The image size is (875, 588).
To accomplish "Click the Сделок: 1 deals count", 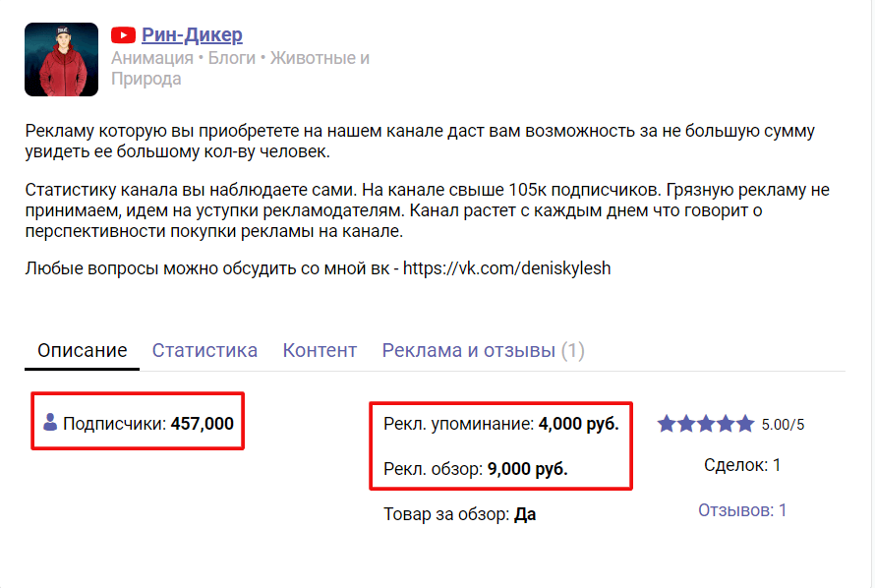I will pos(742,465).
